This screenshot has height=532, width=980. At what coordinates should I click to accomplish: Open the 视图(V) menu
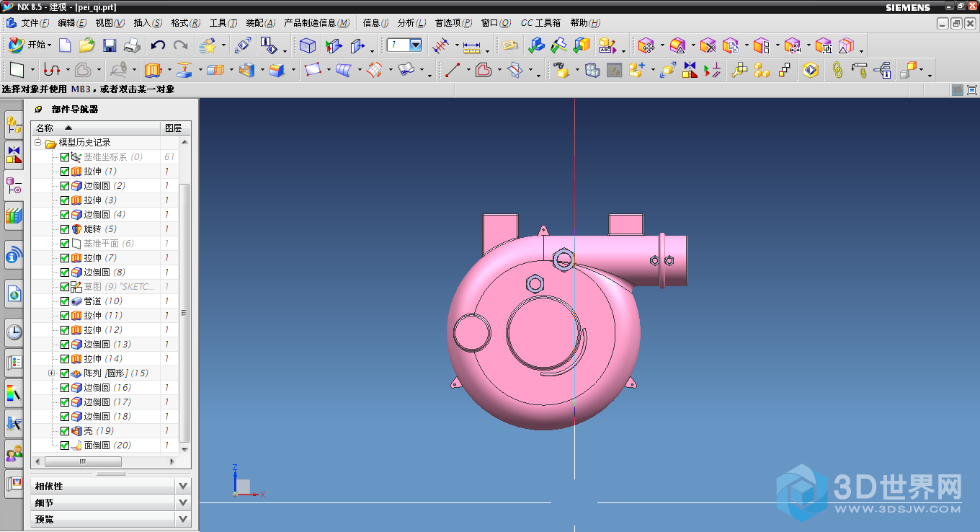pyautogui.click(x=110, y=23)
